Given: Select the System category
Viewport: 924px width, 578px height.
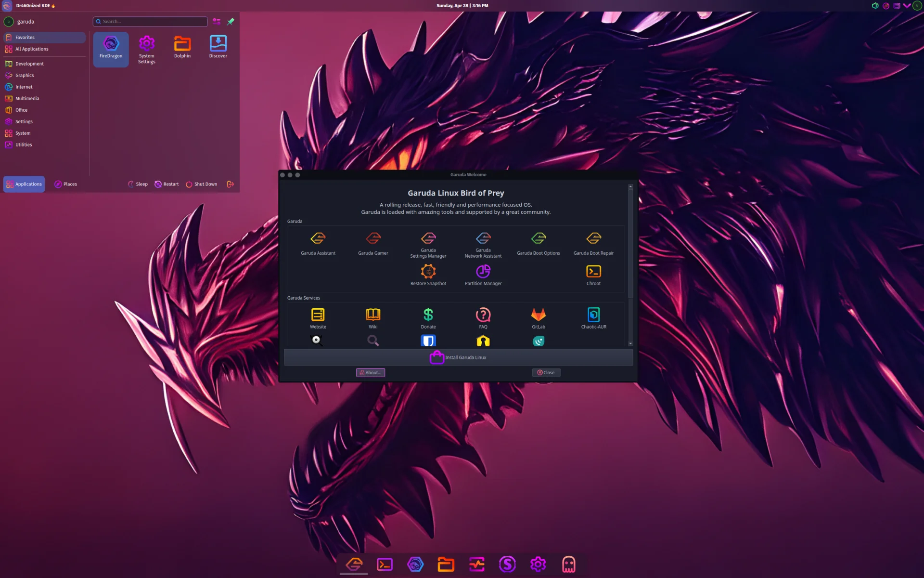Looking at the screenshot, I should (23, 132).
